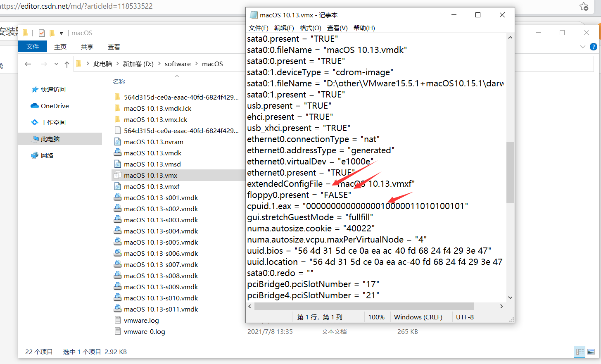Click Notepad vertical scrollbar up arrow

point(511,38)
